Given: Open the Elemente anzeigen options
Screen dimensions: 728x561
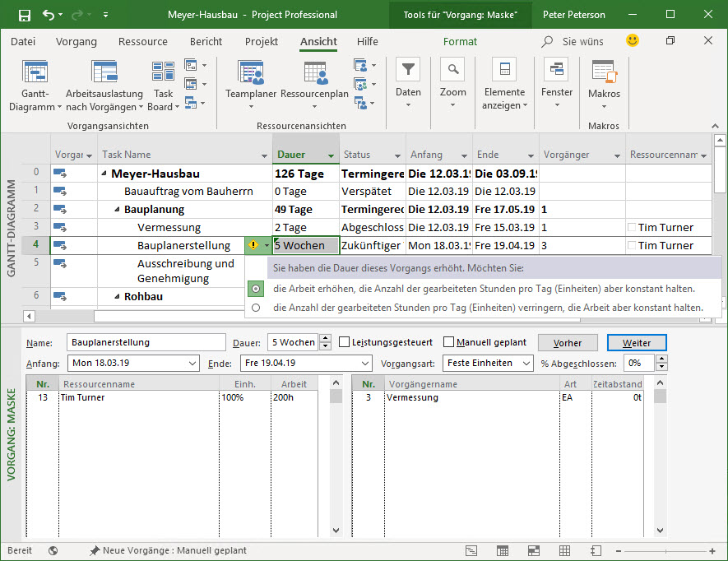Looking at the screenshot, I should pyautogui.click(x=505, y=70).
